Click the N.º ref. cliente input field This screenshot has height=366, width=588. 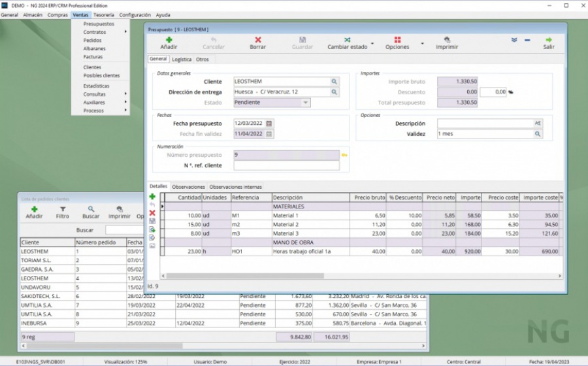click(287, 165)
